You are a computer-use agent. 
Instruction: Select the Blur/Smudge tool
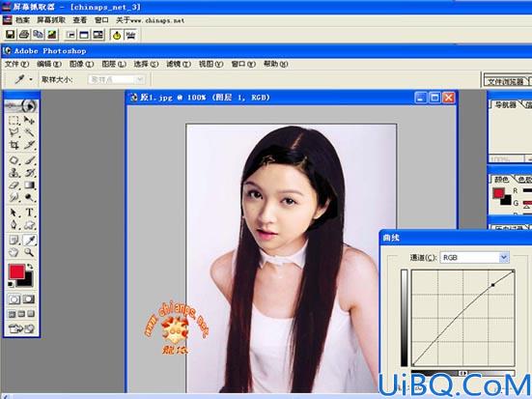coord(14,197)
